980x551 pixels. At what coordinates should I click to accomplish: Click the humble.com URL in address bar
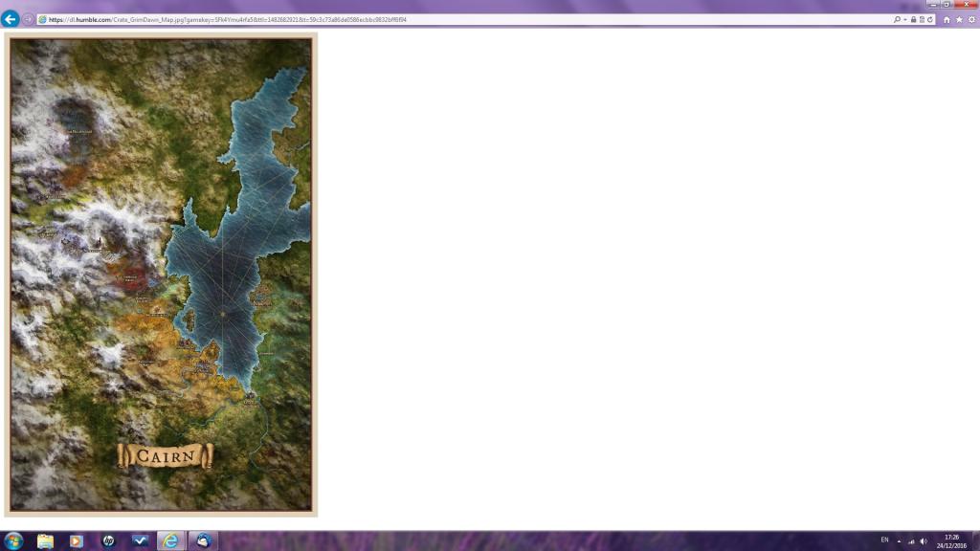tap(230, 19)
